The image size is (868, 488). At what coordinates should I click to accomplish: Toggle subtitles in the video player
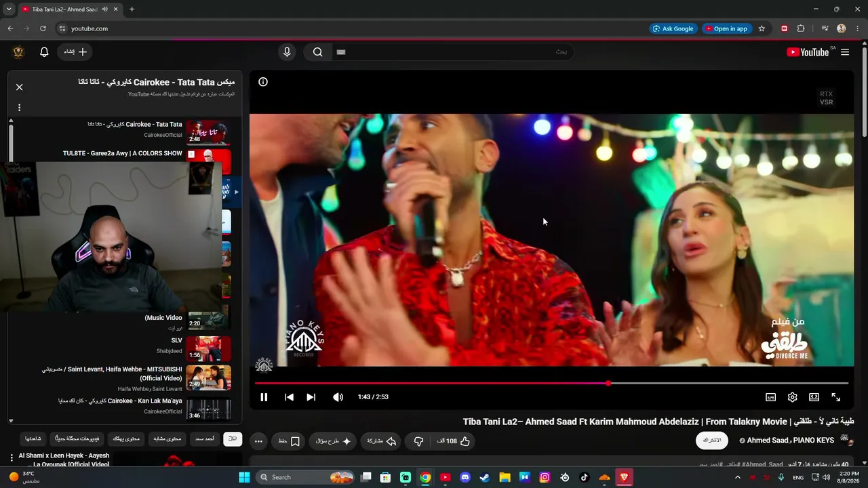(770, 397)
